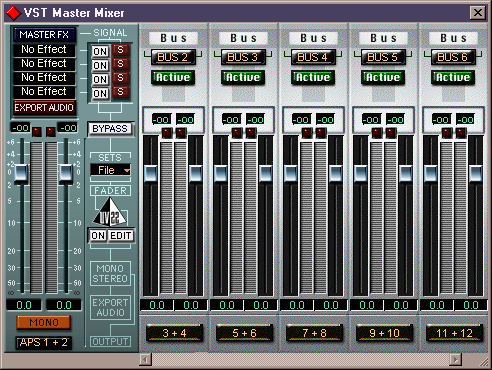Screen dimensions: 492x370
Task: Click the UV22 dither pyramid logo
Action: pyautogui.click(x=110, y=212)
